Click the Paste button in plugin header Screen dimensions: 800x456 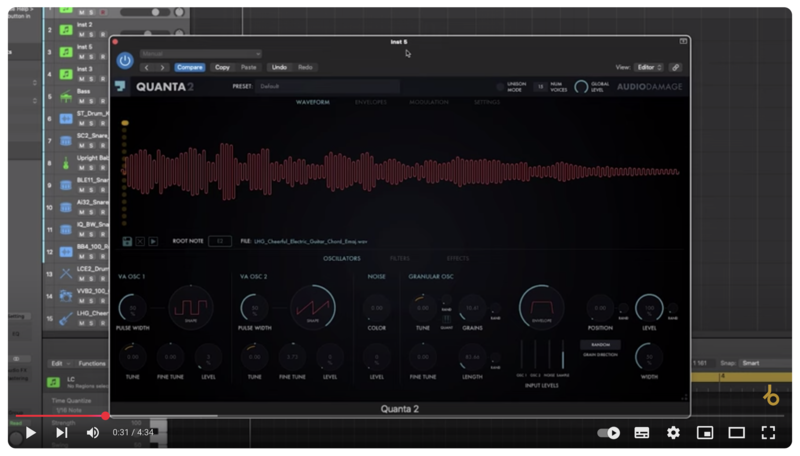248,67
